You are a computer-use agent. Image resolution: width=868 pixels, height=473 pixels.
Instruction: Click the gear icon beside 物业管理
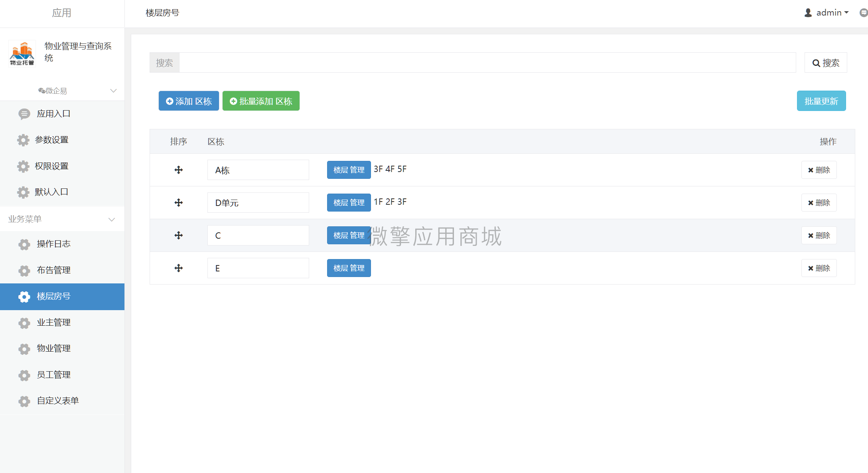(24, 349)
